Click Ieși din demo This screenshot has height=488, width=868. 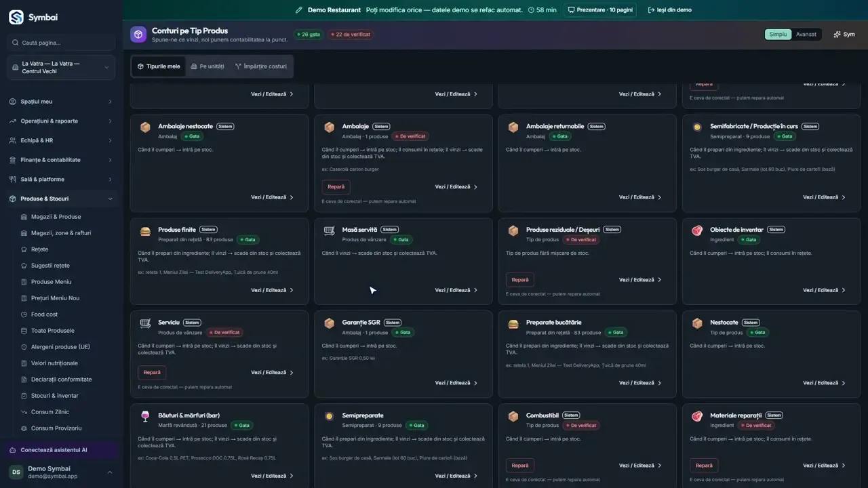point(669,10)
